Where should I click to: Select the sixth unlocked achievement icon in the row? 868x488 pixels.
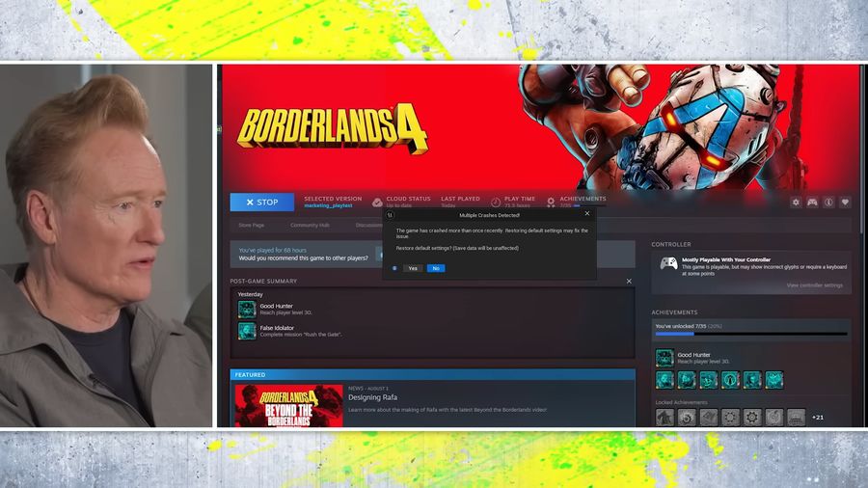773,380
